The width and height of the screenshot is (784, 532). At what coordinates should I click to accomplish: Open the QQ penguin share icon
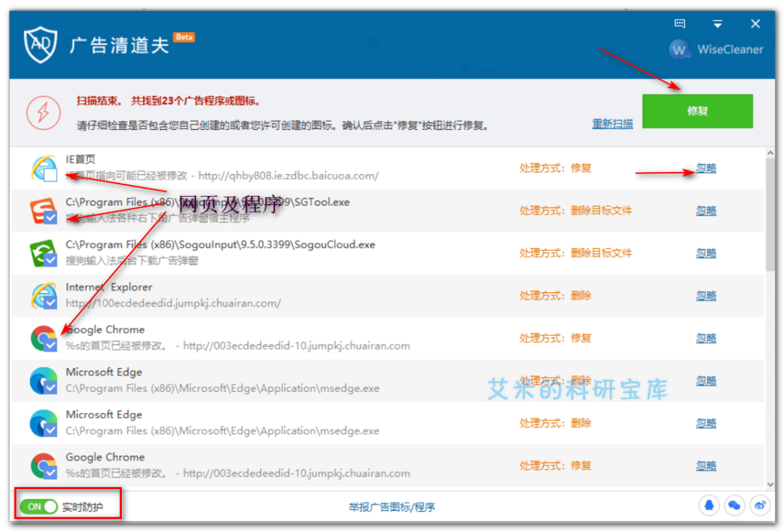pos(709,505)
